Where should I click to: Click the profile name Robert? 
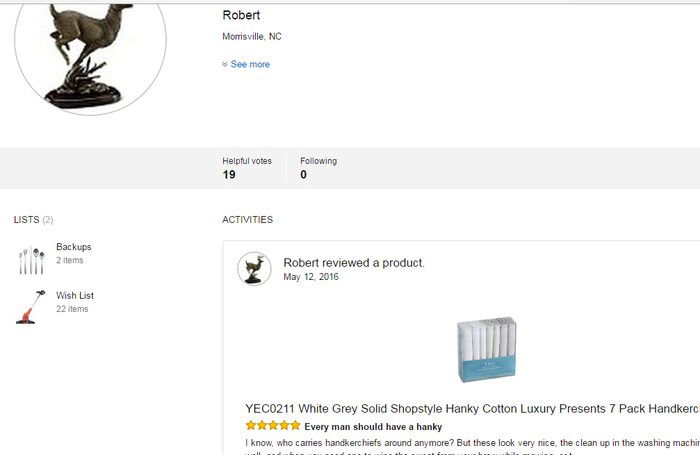click(x=241, y=15)
